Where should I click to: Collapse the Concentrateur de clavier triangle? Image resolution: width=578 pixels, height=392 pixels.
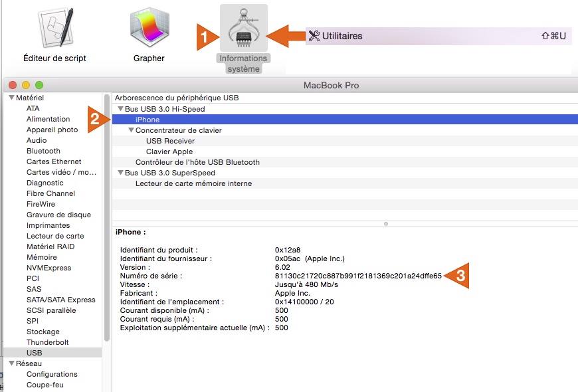pyautogui.click(x=131, y=130)
